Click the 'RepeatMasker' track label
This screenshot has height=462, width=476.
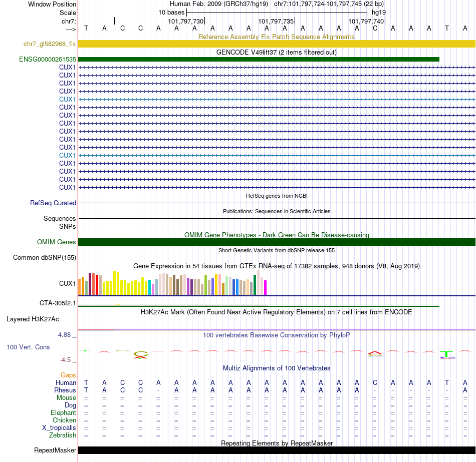point(55,450)
